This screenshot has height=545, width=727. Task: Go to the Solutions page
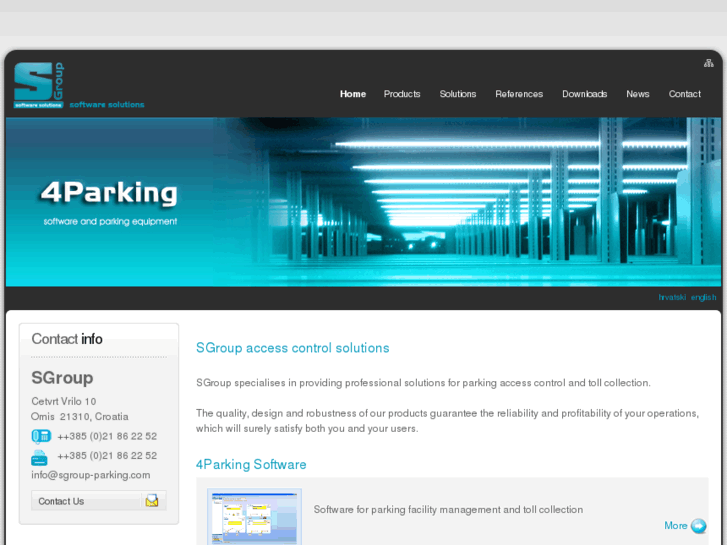[x=458, y=94]
